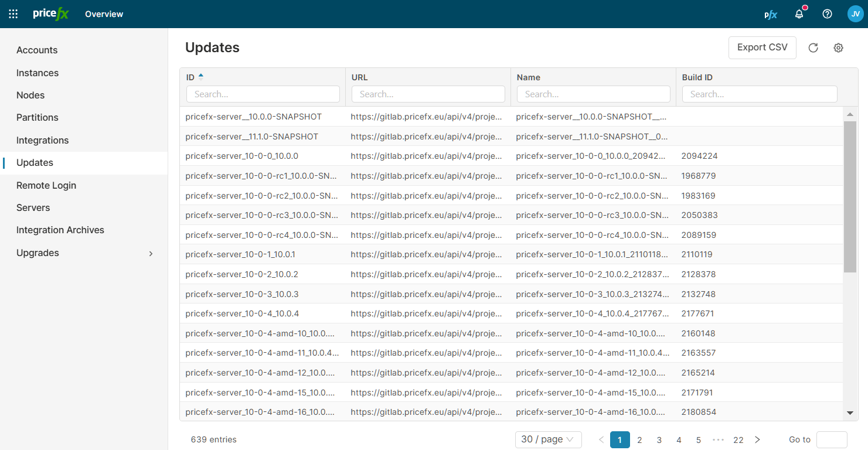Open the help question mark icon
Viewport: 868px width, 450px height.
(827, 14)
